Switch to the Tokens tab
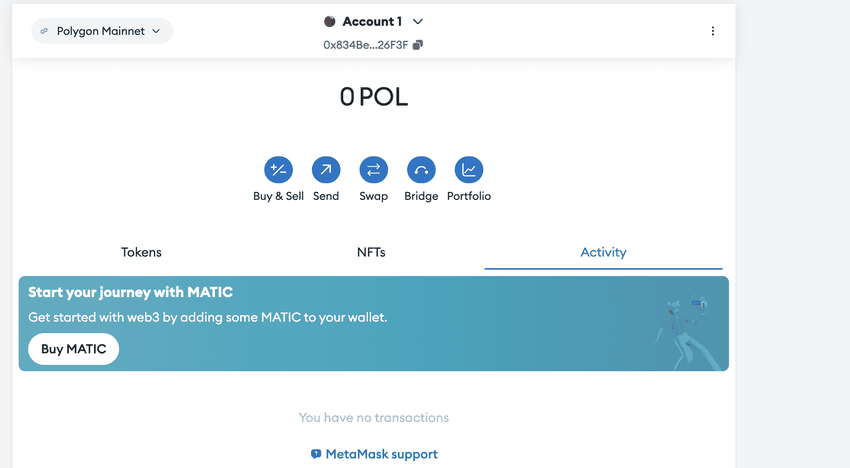Image resolution: width=850 pixels, height=468 pixels. 141,252
